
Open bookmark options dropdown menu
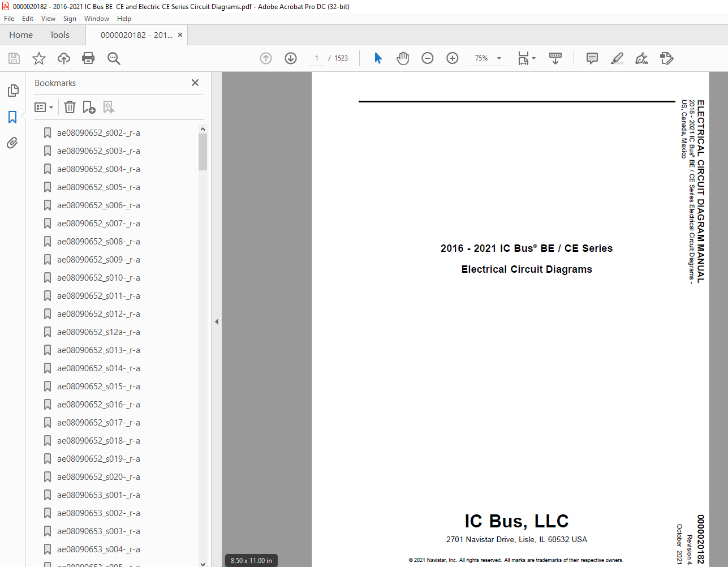pos(44,107)
